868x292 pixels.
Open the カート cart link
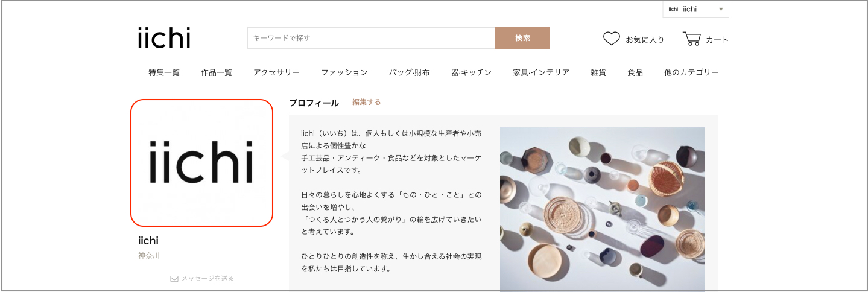(717, 40)
